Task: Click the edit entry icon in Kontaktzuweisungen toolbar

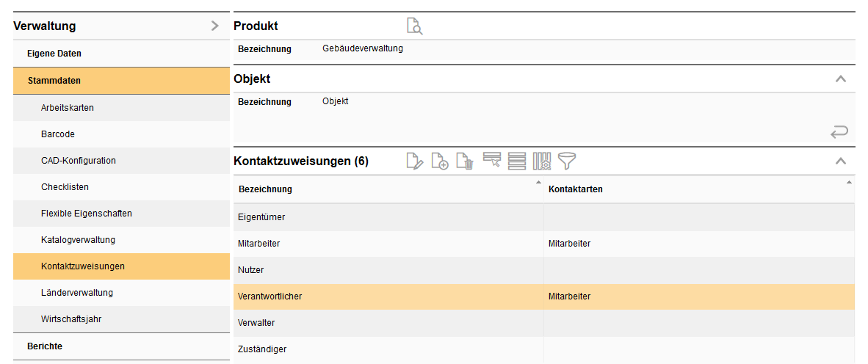Action: click(x=415, y=161)
